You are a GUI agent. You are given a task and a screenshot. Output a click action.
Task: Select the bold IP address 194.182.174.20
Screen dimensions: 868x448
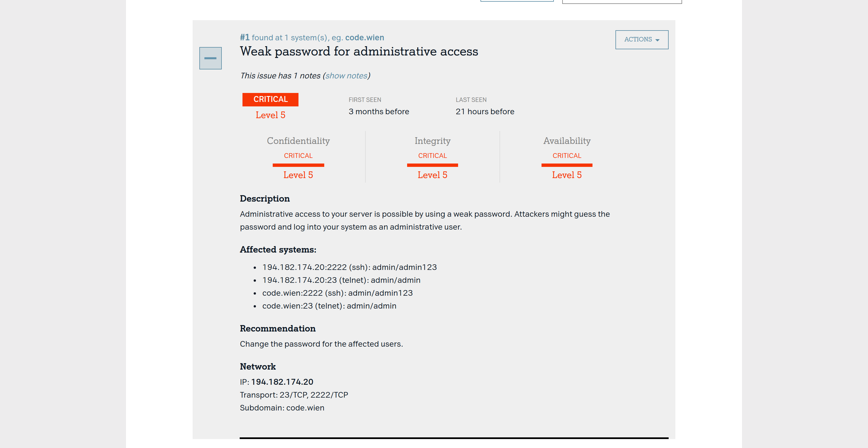click(282, 382)
